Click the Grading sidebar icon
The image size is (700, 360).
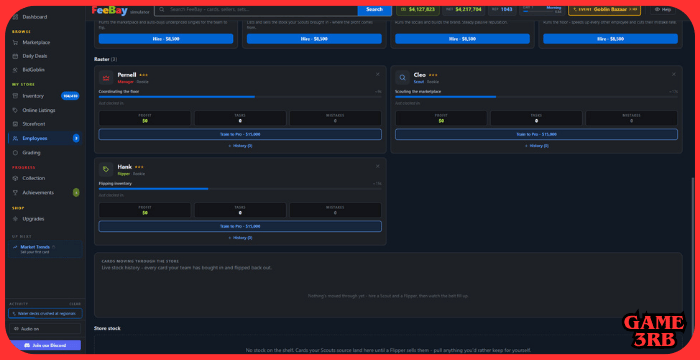[16, 153]
